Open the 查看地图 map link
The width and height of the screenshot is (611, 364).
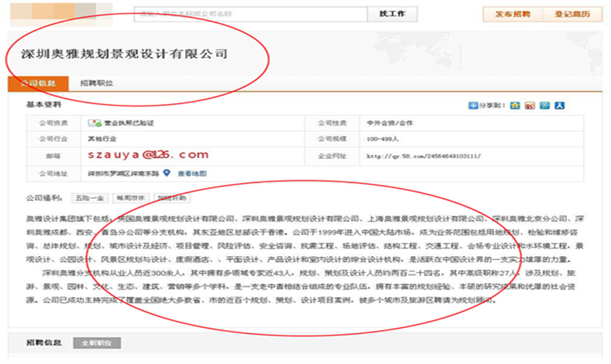pyautogui.click(x=192, y=173)
